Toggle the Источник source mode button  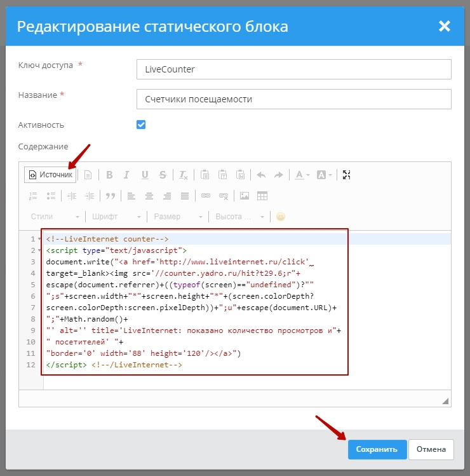pos(50,175)
